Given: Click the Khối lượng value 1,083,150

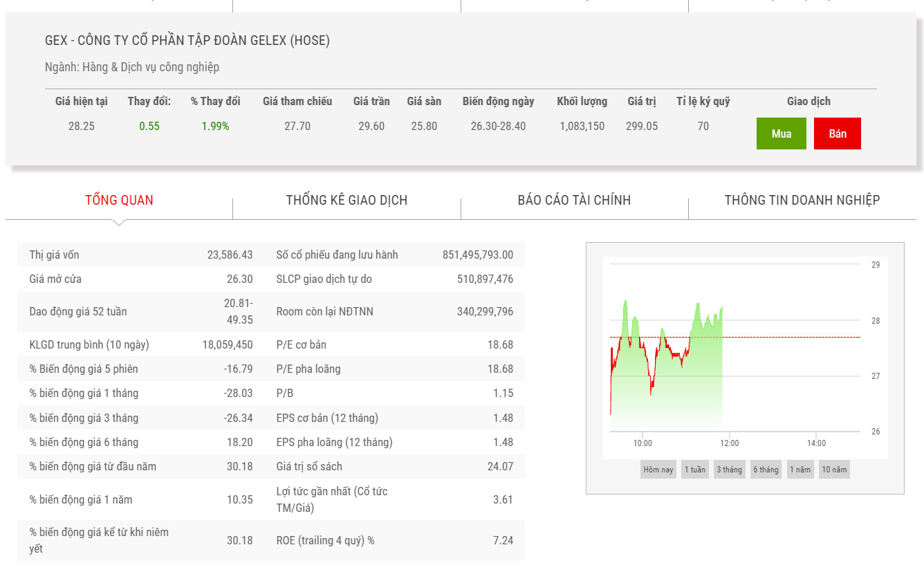Looking at the screenshot, I should 582,126.
